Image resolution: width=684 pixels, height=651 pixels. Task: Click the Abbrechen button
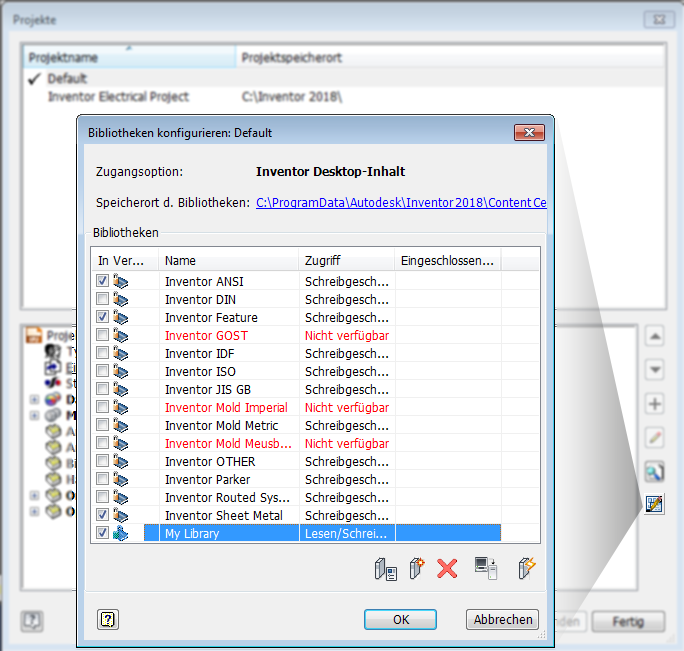[x=503, y=620]
